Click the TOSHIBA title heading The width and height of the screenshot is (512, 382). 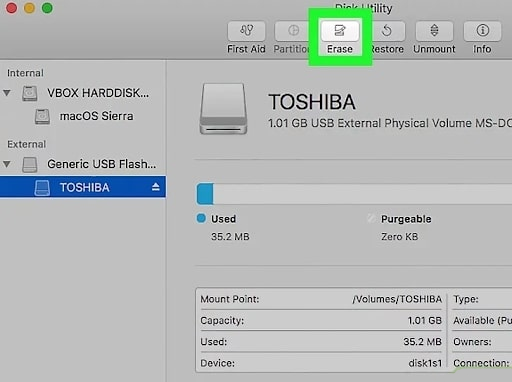312,102
